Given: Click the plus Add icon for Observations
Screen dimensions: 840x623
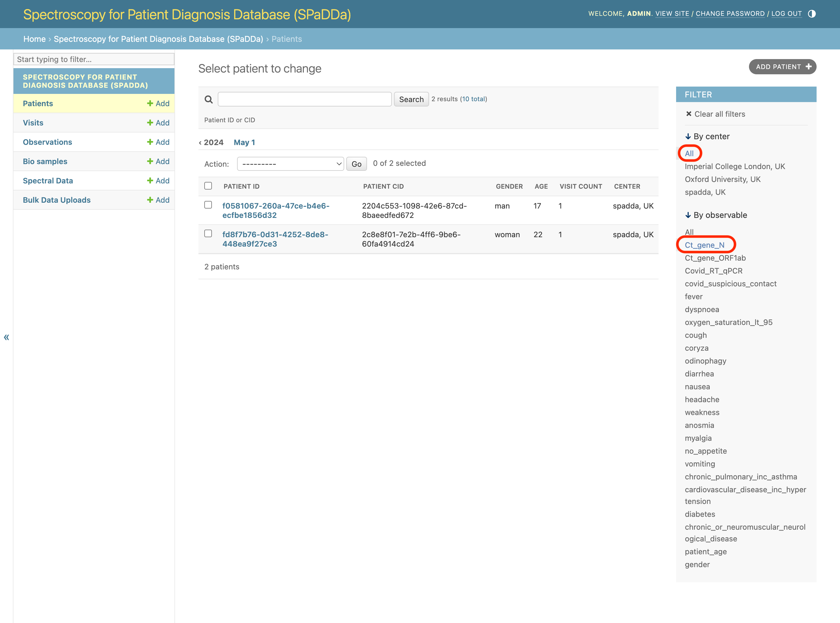Looking at the screenshot, I should [x=150, y=142].
